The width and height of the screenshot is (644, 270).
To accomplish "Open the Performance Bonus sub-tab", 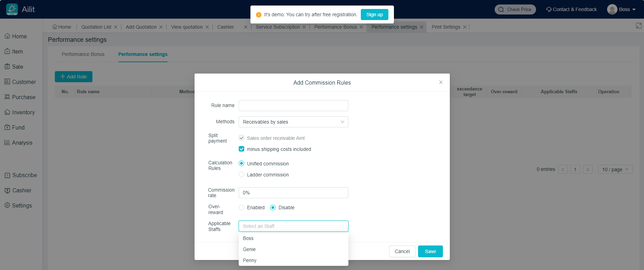I will pos(83,54).
